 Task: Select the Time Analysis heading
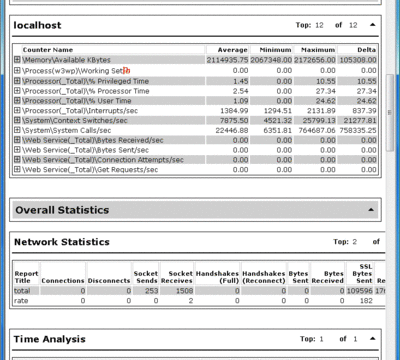coord(50,339)
